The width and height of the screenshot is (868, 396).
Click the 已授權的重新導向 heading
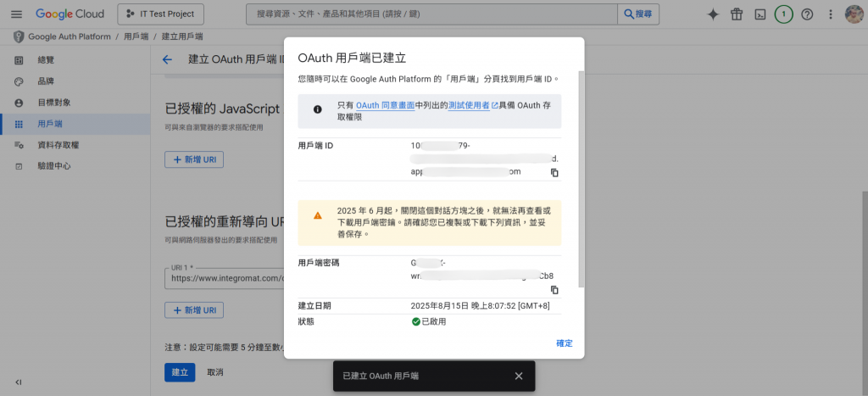(x=225, y=222)
